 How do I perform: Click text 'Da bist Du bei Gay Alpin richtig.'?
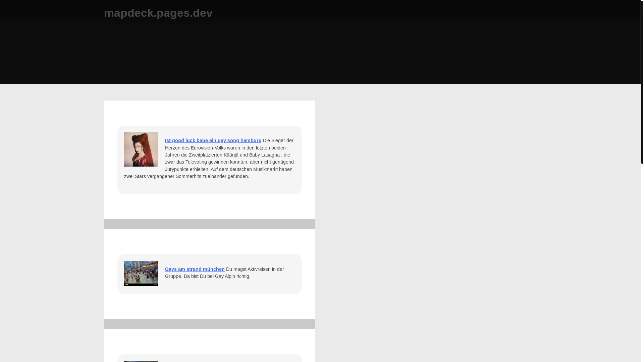217,276
